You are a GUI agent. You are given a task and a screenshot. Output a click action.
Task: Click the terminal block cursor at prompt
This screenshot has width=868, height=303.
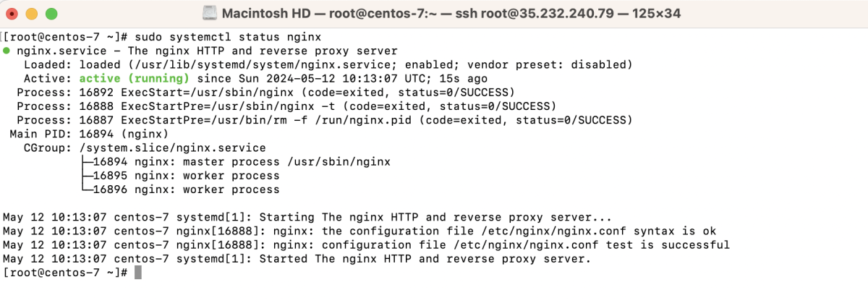(138, 272)
